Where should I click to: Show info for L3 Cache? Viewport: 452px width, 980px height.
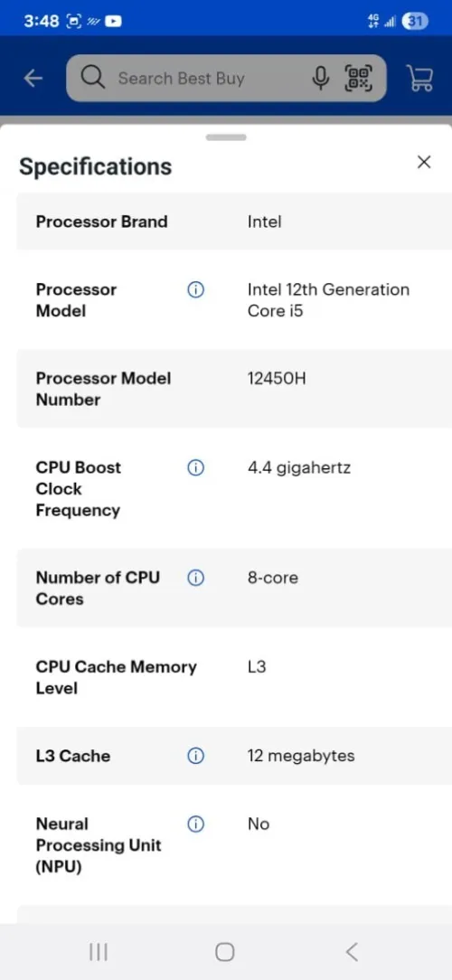point(195,757)
